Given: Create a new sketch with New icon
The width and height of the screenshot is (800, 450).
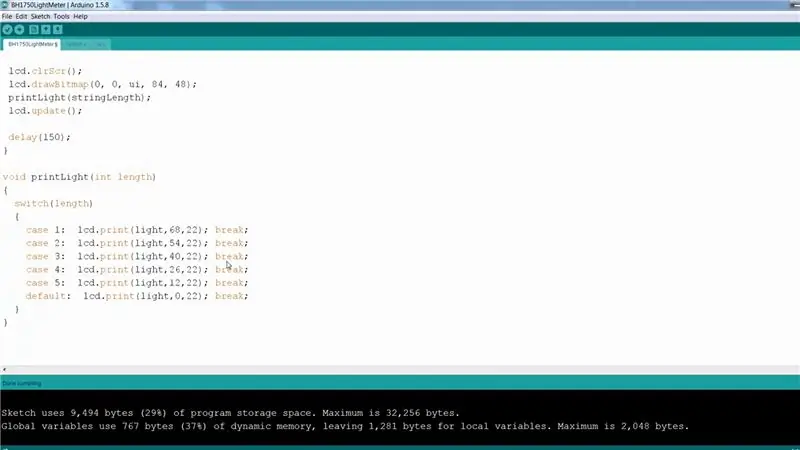Looking at the screenshot, I should coord(34,30).
